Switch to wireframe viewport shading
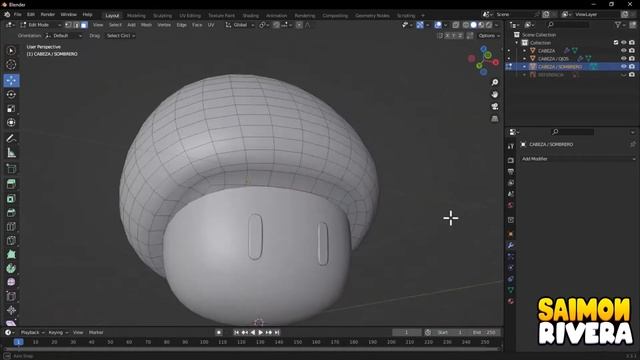The height and width of the screenshot is (360, 640). (x=466, y=25)
